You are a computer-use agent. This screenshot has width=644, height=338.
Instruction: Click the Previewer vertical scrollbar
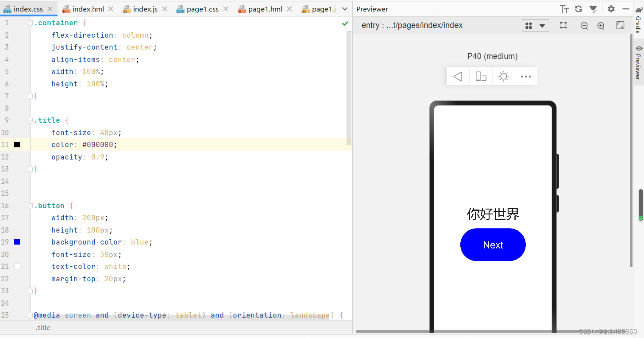[x=631, y=151]
